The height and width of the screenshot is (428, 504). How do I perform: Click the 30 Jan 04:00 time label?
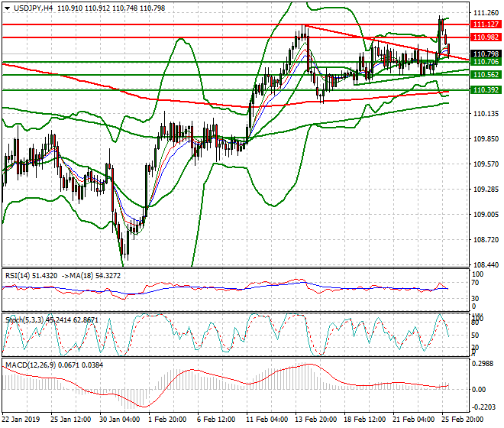pyautogui.click(x=120, y=420)
